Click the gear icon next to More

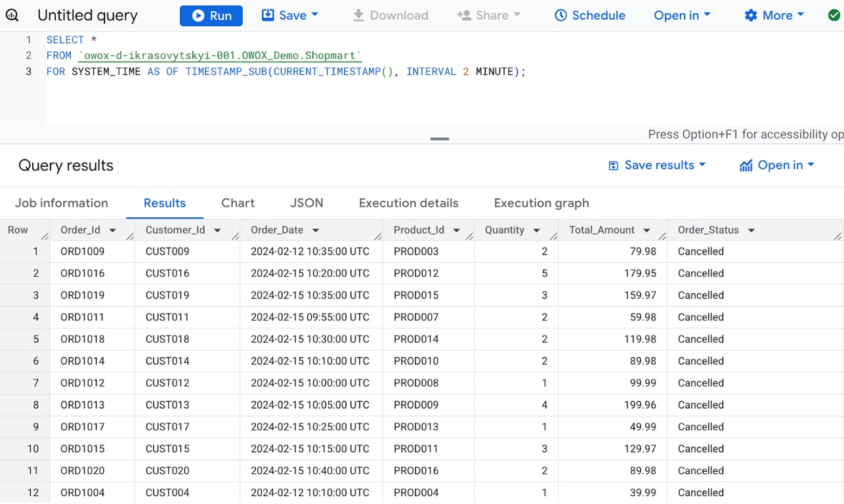(751, 15)
